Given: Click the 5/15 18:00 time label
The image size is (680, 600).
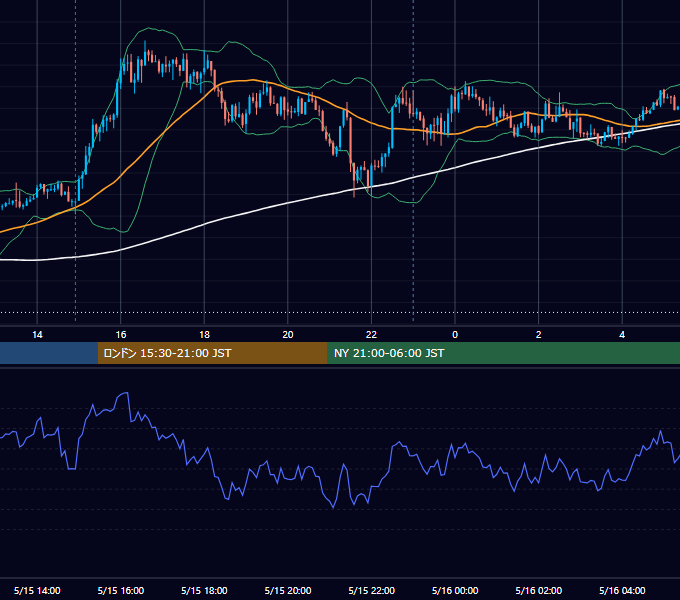Looking at the screenshot, I should point(204,590).
